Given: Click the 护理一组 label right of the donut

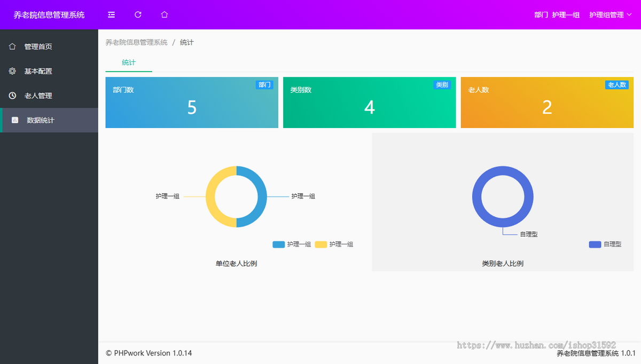Looking at the screenshot, I should [303, 196].
